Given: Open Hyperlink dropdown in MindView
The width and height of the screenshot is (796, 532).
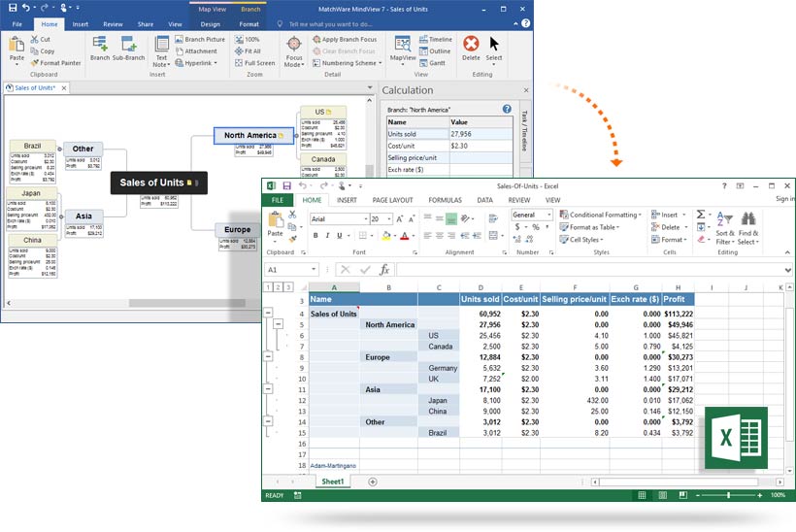Looking at the screenshot, I should pos(216,63).
